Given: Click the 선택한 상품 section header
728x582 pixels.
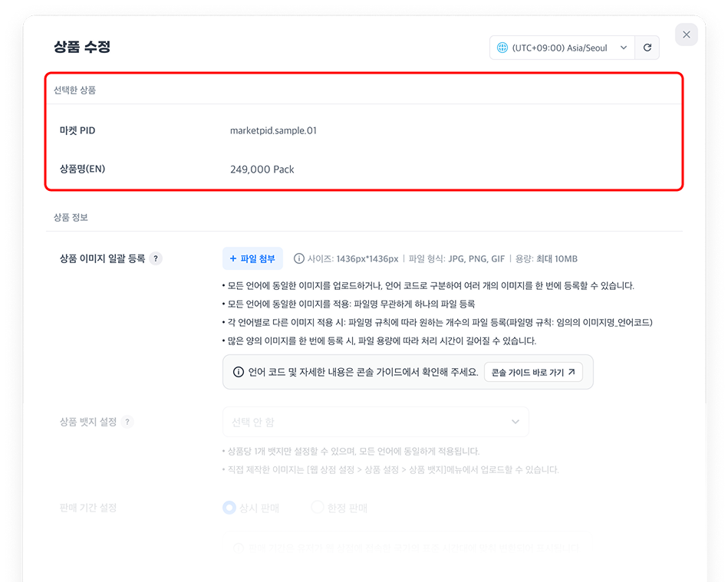Looking at the screenshot, I should point(74,90).
